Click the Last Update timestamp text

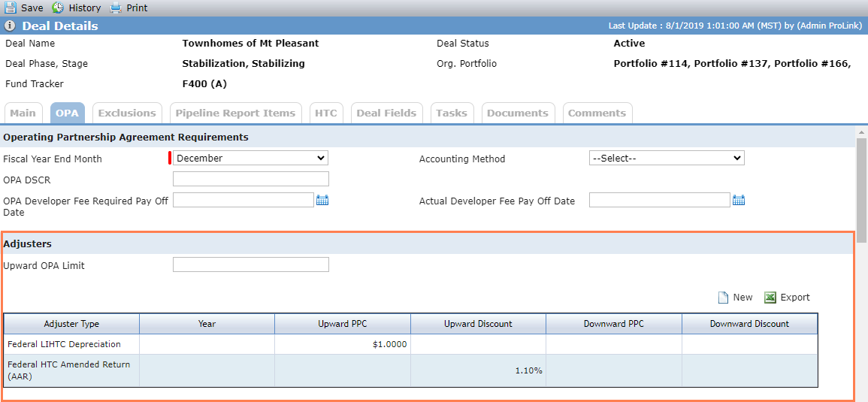pyautogui.click(x=735, y=26)
